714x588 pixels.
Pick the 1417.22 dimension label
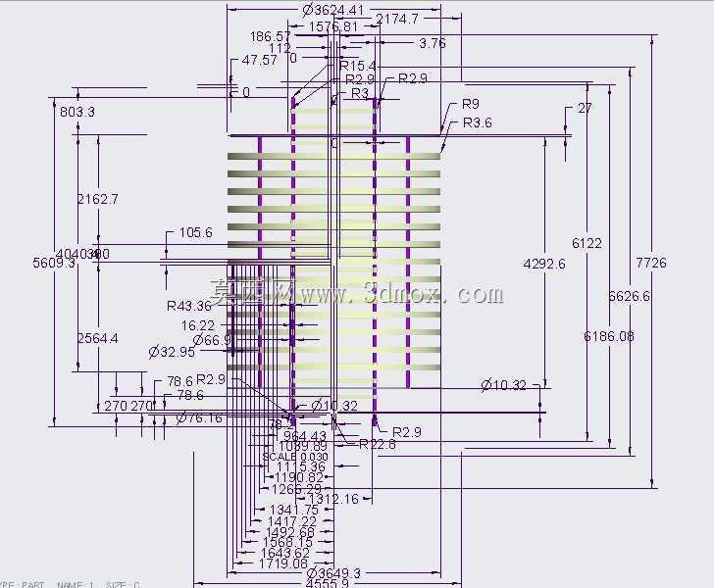292,521
